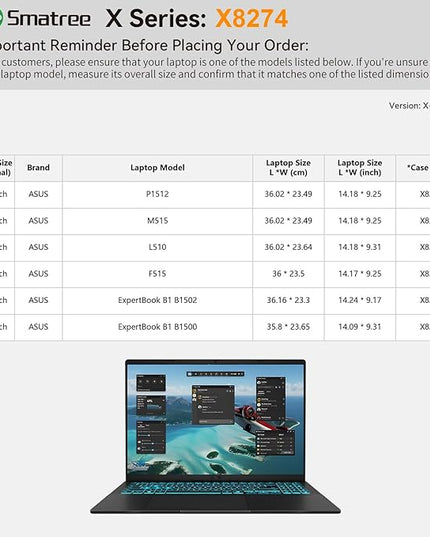This screenshot has height=537, width=430.
Task: Click the "36.16 * 23.3" cm cell
Action: [x=288, y=300]
